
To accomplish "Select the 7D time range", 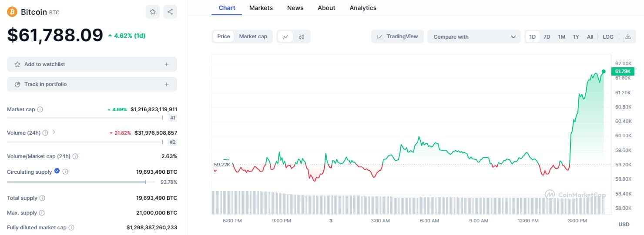I will point(547,37).
